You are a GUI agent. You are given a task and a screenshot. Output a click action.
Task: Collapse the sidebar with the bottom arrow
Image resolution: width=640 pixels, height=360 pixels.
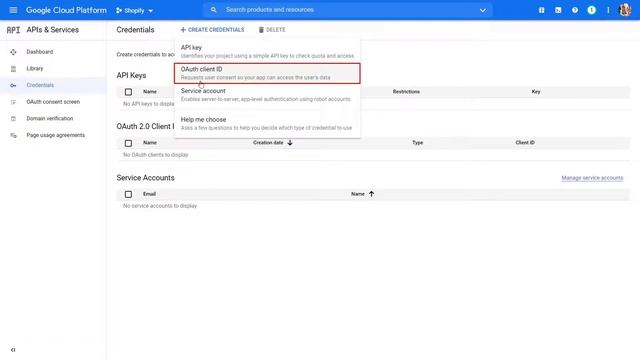coord(13,350)
